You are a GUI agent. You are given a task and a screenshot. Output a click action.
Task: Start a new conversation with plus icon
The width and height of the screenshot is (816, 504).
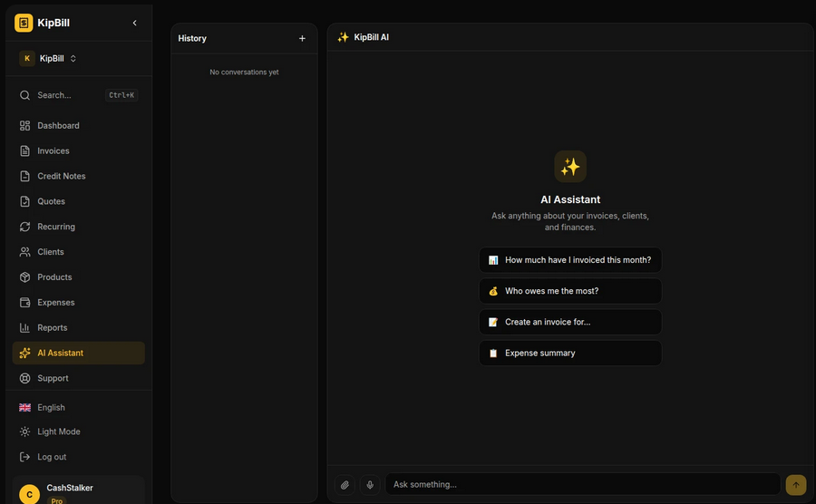click(302, 38)
